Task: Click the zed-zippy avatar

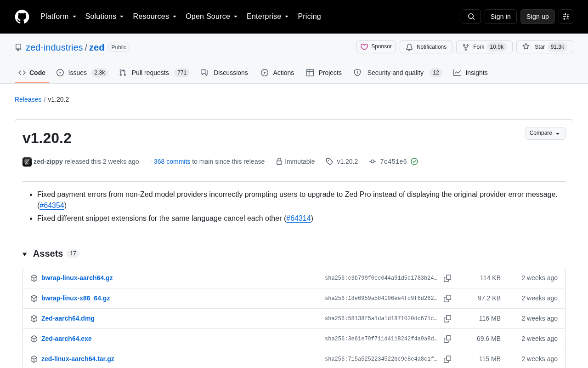Action: (27, 162)
